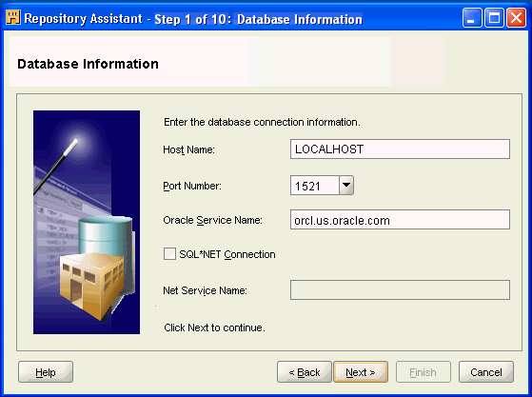This screenshot has height=397, width=532.
Task: Cancel the repository wizard
Action: tap(486, 372)
